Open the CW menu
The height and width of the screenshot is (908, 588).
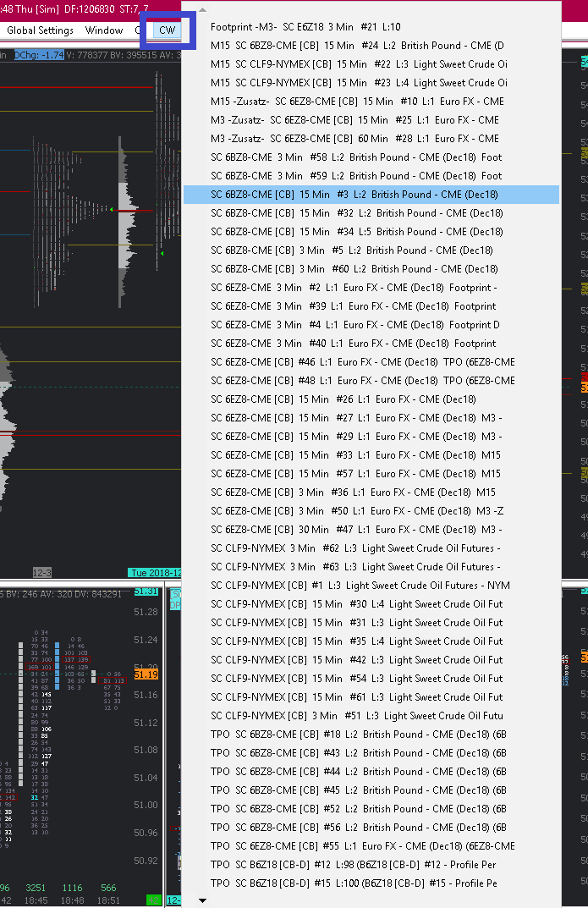pos(168,30)
